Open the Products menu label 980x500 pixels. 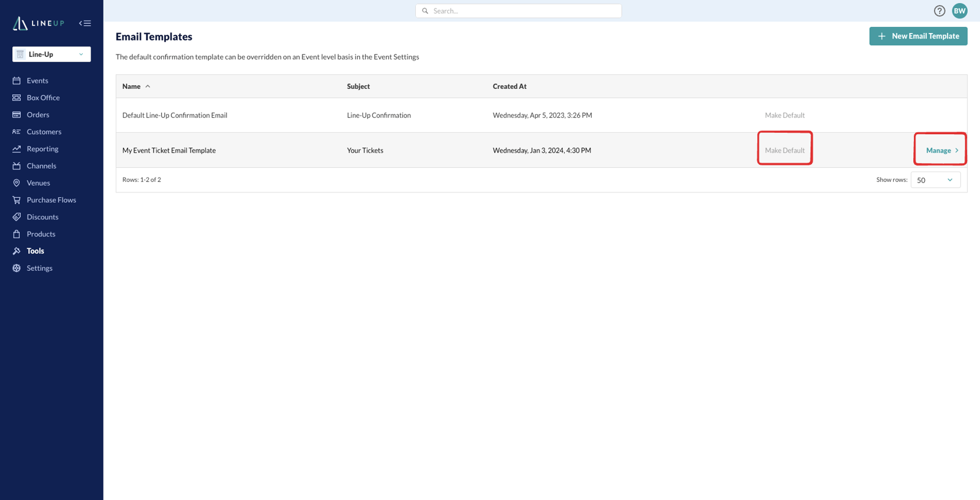41,234
